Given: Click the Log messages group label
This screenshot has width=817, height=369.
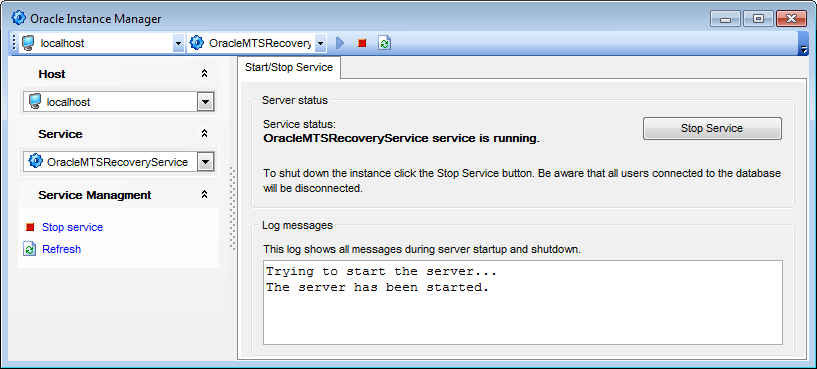Looking at the screenshot, I should (x=297, y=225).
